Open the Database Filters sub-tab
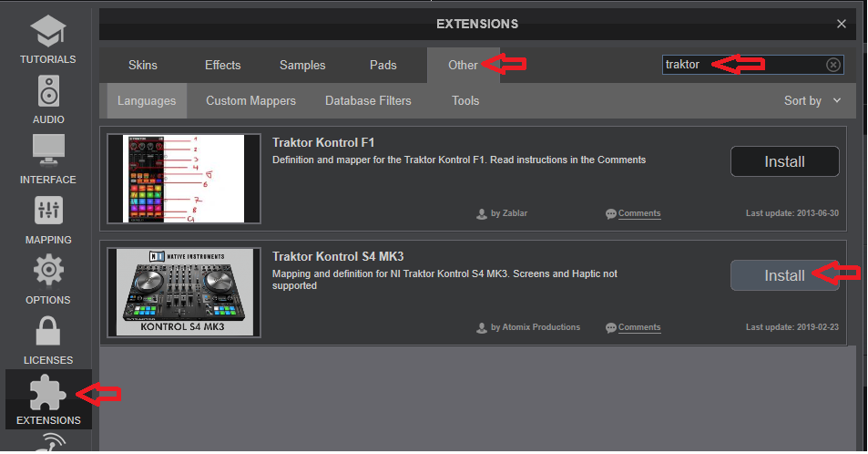The image size is (868, 454). [368, 101]
